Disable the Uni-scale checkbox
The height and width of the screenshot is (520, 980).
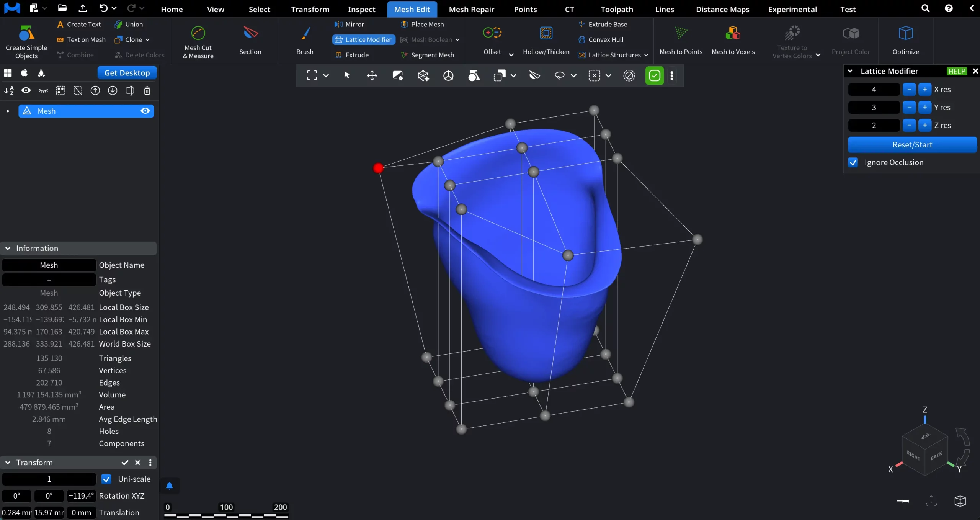(x=106, y=479)
